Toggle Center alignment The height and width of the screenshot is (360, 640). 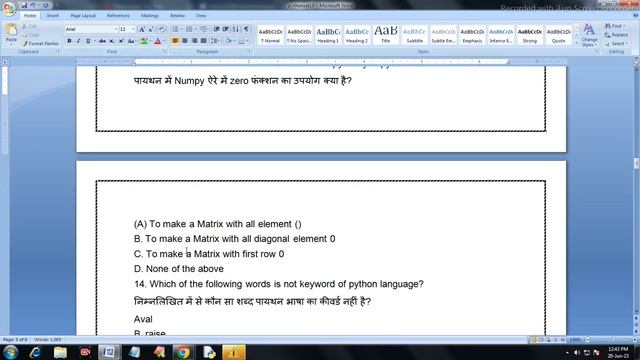coord(185,41)
